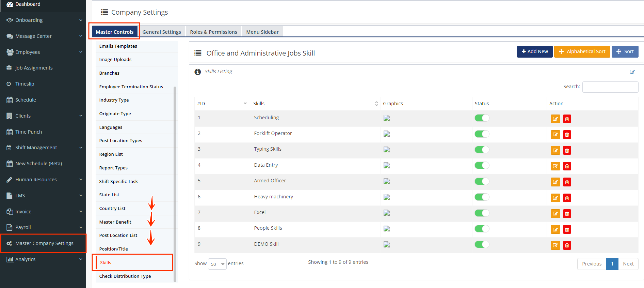Open the Show entries count dropdown
Viewport: 644px width, 288px height.
coord(217,264)
